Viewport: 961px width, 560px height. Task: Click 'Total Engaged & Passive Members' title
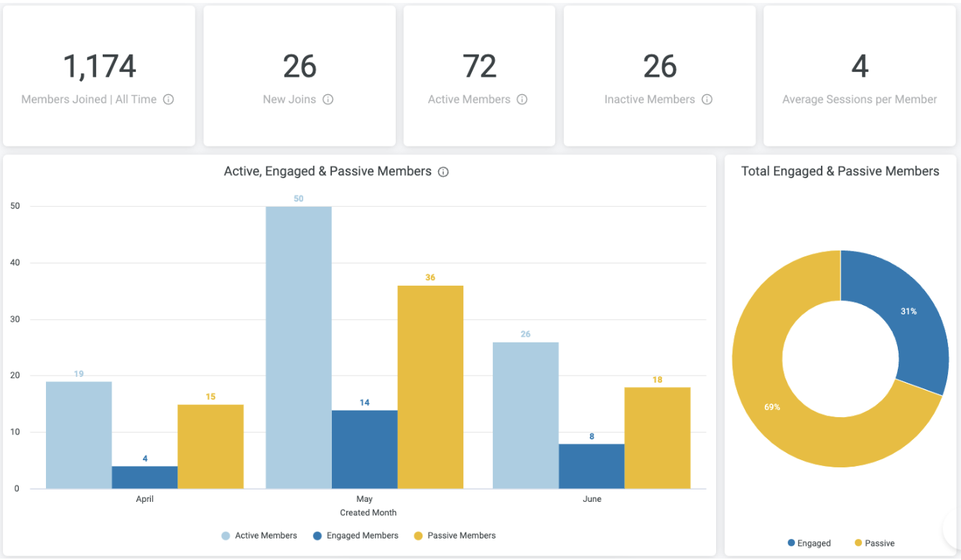840,172
